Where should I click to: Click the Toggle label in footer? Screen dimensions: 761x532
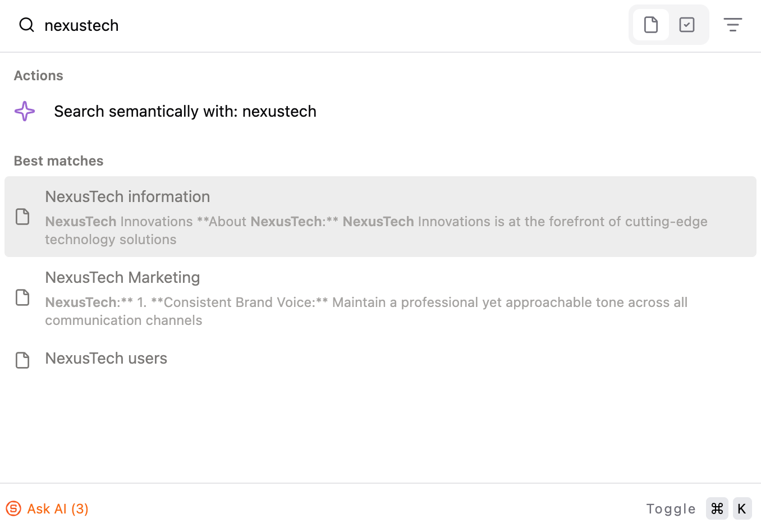[671, 508]
